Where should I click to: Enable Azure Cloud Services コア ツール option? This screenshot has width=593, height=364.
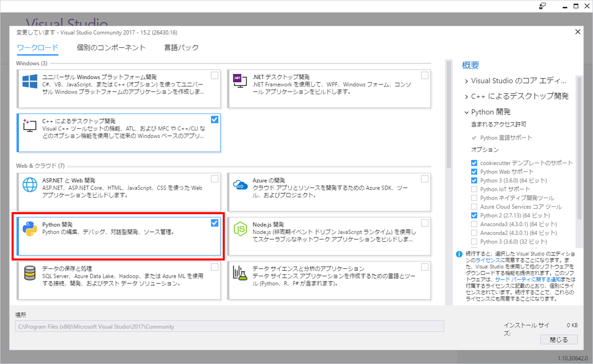click(x=474, y=207)
